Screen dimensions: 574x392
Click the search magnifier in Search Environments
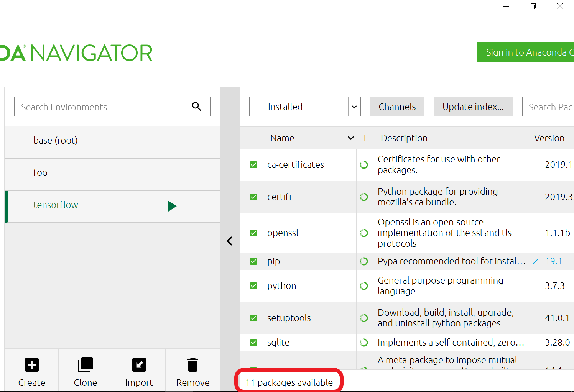click(x=196, y=107)
